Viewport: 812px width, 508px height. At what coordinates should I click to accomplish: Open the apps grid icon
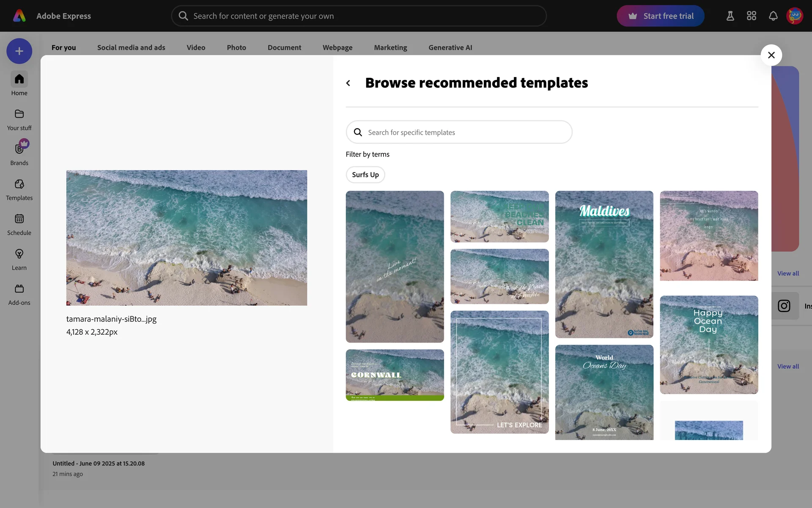pos(751,16)
